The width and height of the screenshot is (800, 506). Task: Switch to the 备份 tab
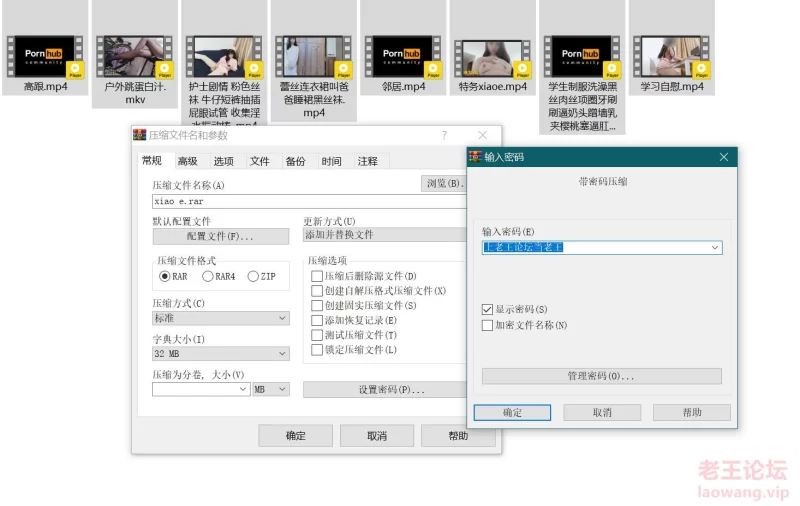[295, 161]
